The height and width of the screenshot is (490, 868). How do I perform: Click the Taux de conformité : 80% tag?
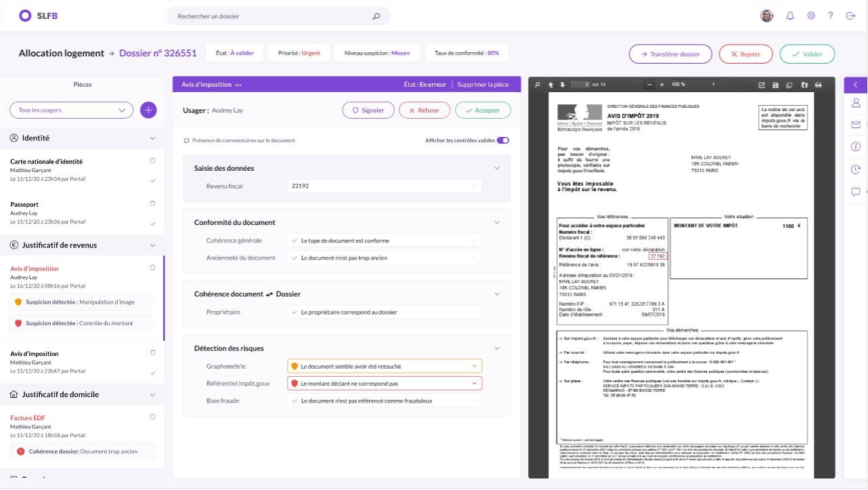pos(466,53)
